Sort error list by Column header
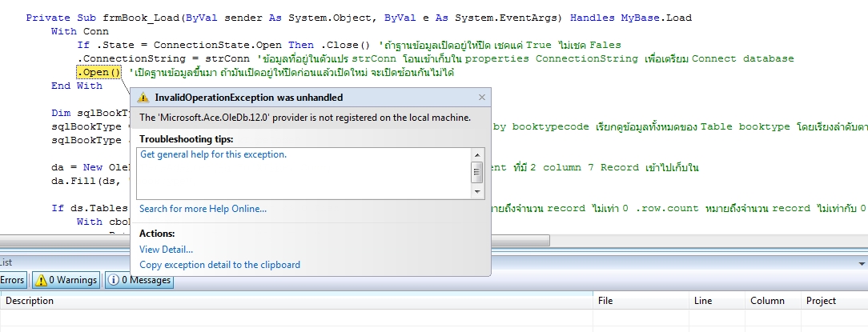Screen dimensions: 868x332 772,301
